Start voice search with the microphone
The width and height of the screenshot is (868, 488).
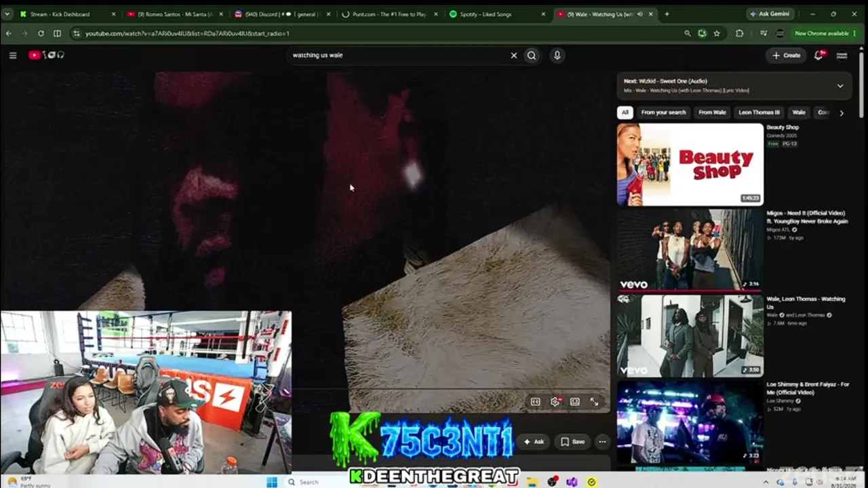pos(557,56)
